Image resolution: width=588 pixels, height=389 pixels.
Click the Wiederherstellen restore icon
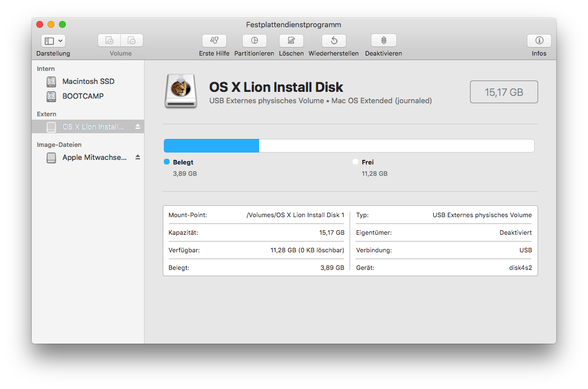[334, 40]
